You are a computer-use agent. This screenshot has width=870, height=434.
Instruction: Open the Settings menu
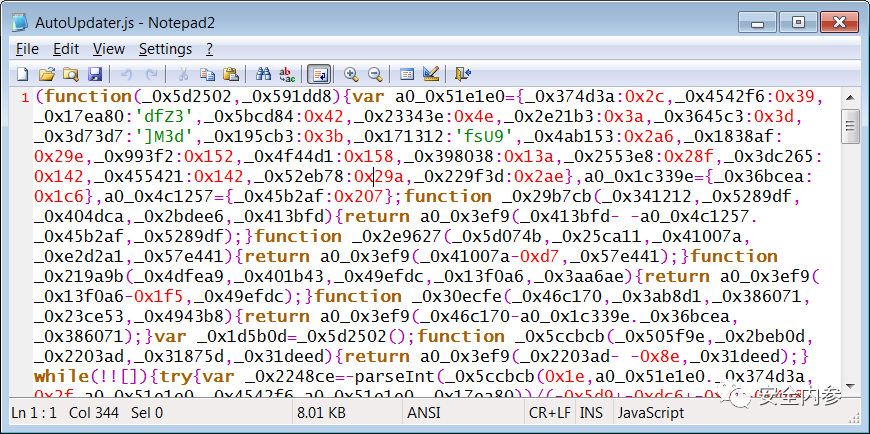165,49
